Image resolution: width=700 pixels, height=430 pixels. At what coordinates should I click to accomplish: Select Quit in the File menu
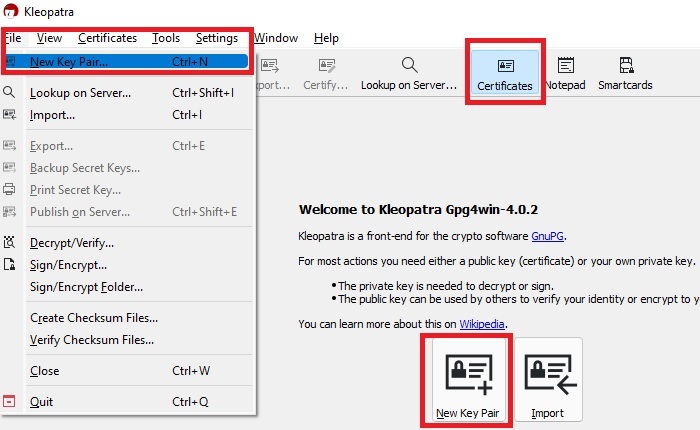click(126, 402)
